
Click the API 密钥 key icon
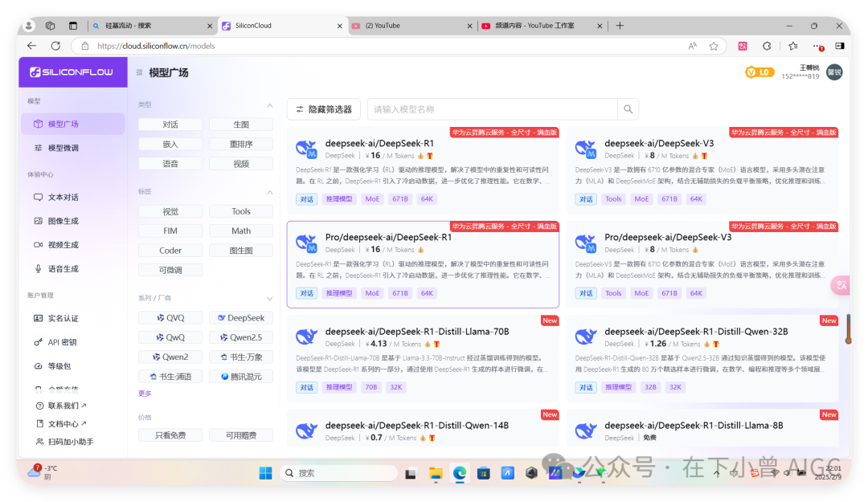click(x=39, y=342)
